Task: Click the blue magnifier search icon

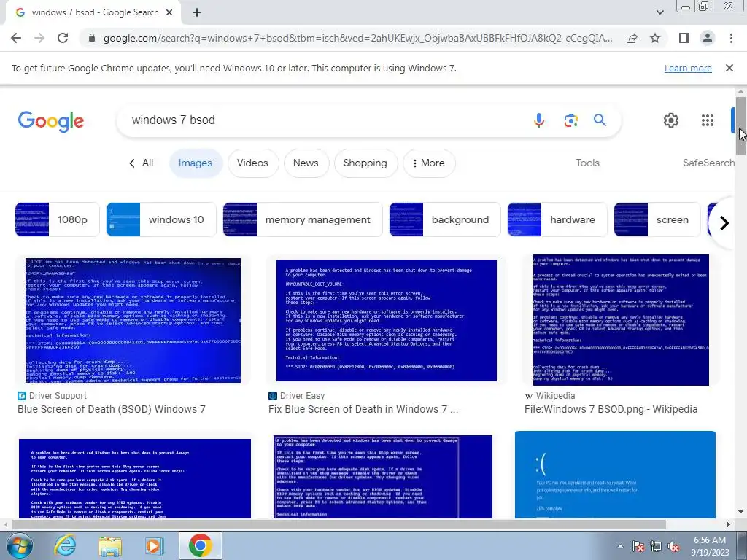Action: (x=600, y=120)
